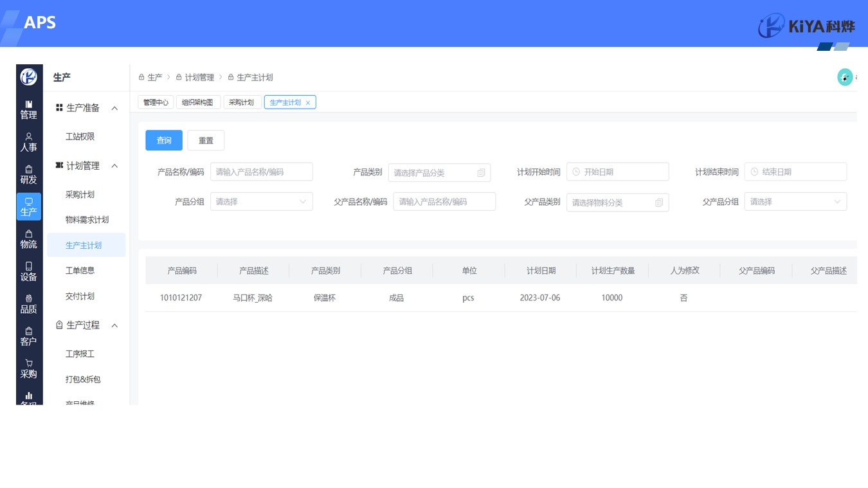The image size is (868, 488).
Task: Open the 物流 module icon
Action: pyautogui.click(x=28, y=239)
